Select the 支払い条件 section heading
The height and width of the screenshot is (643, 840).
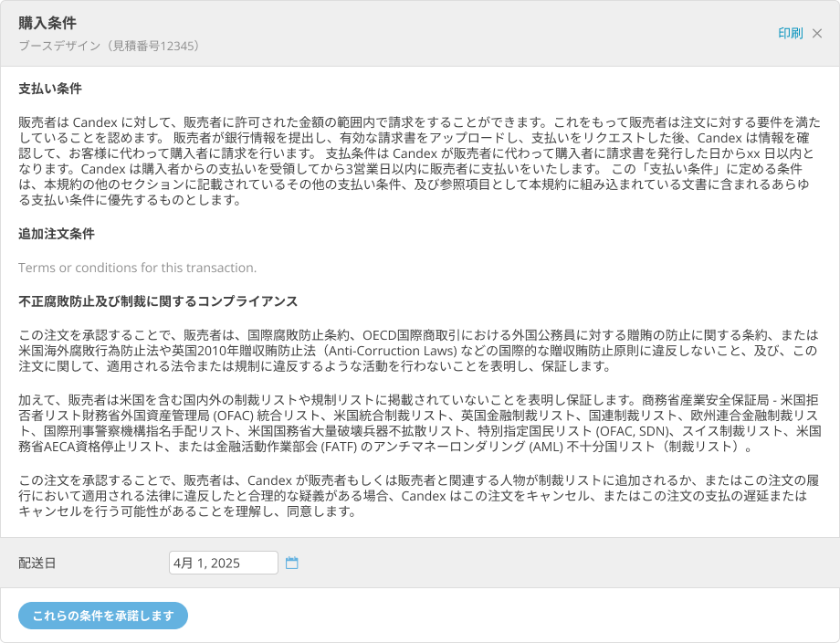click(49, 87)
